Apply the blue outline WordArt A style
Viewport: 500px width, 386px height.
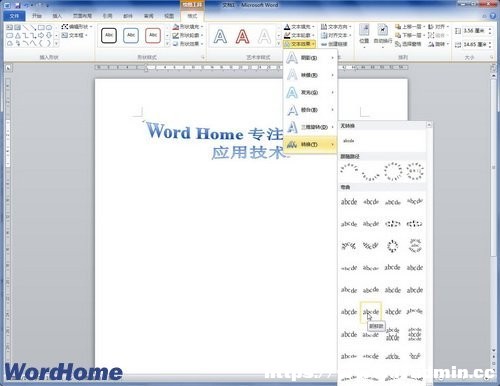(220, 36)
